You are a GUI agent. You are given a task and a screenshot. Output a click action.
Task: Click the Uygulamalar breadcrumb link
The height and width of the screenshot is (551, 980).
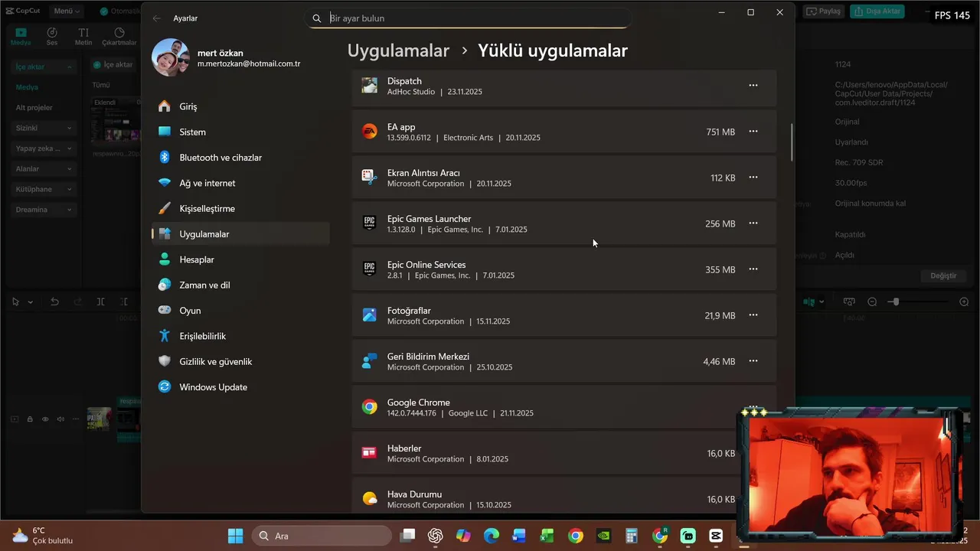398,51
